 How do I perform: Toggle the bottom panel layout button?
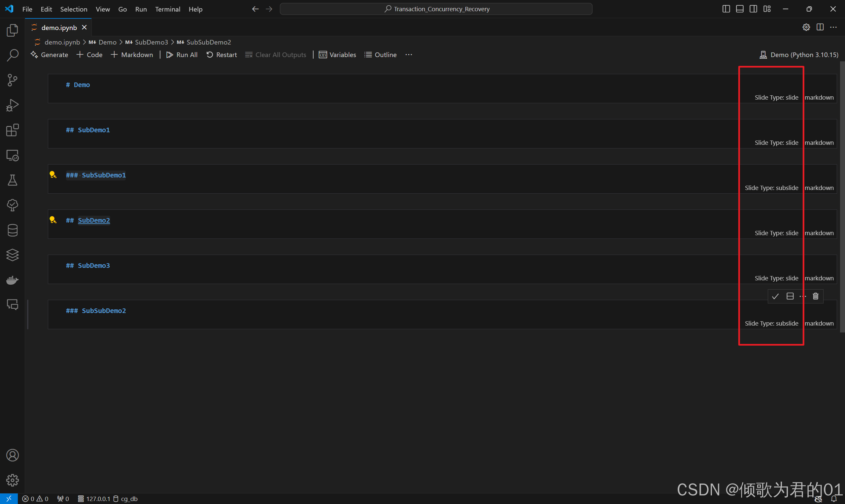739,9
